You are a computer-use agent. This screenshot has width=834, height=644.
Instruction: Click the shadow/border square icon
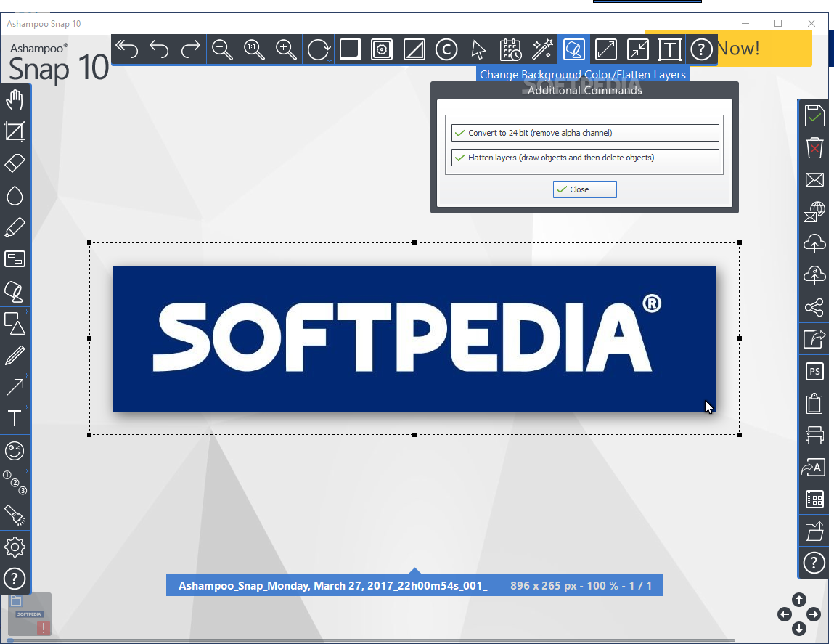350,49
